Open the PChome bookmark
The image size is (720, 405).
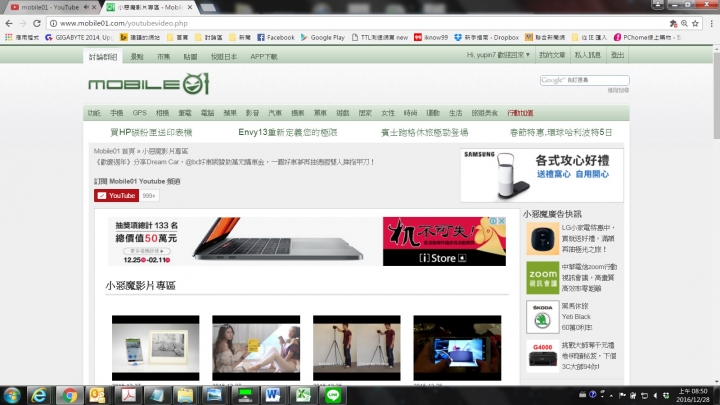pos(647,37)
